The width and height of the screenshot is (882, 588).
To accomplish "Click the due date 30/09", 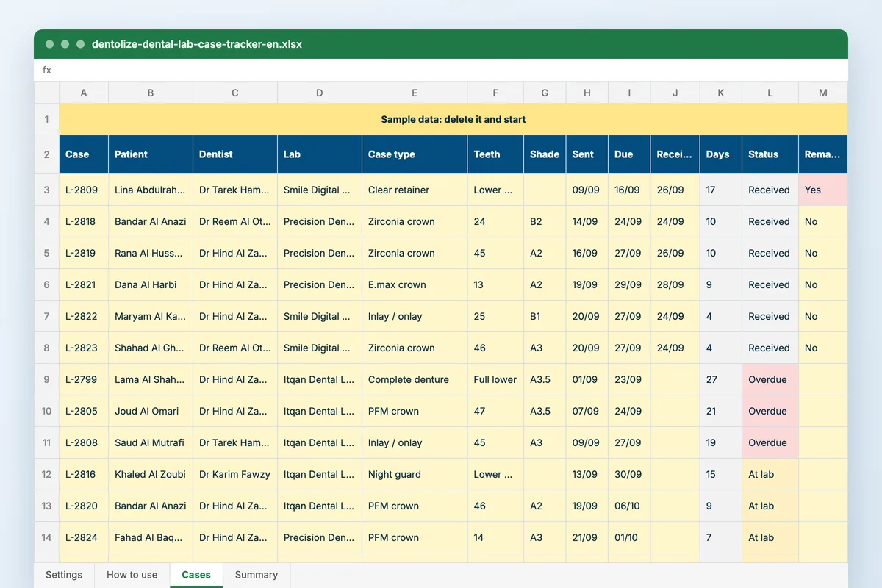I will tap(629, 474).
